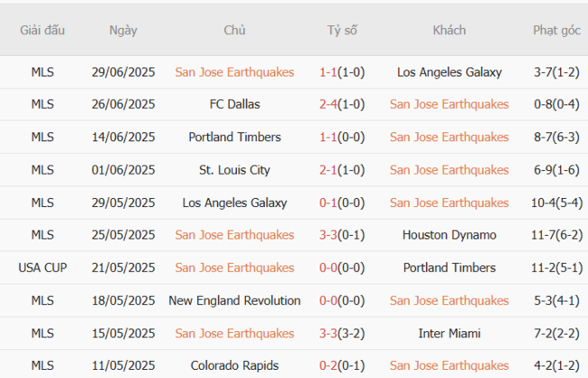Click the 'Giải đấu' column header
Viewport: 588px width, 378px height.
(x=43, y=30)
